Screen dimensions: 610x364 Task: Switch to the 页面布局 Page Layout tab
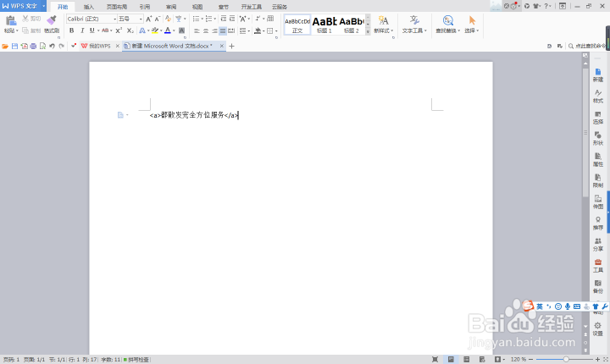coord(117,7)
